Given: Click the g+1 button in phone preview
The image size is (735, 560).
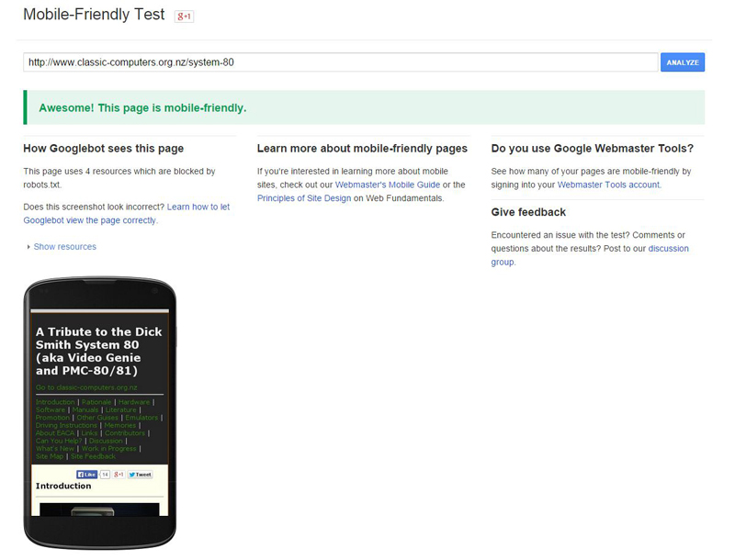Looking at the screenshot, I should click(119, 475).
